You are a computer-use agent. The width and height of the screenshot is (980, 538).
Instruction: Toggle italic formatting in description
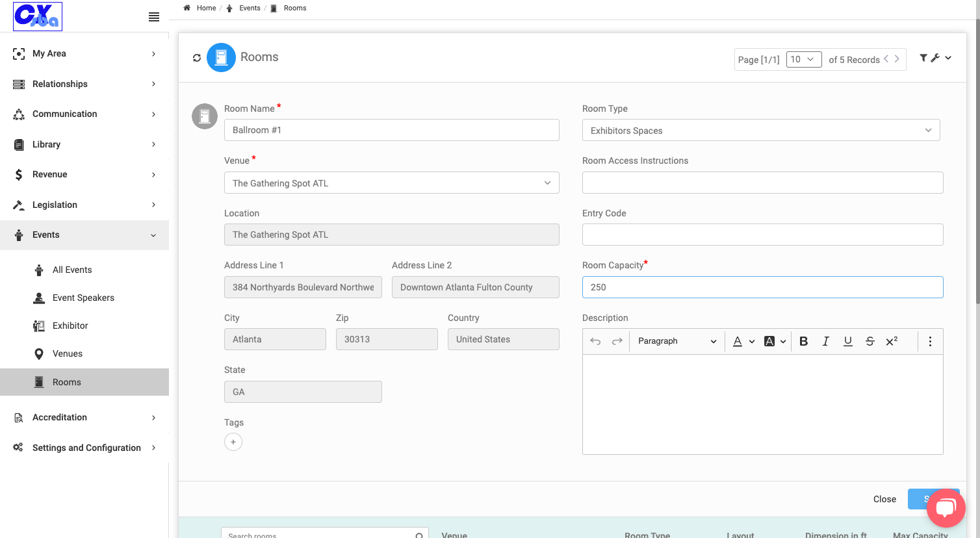825,341
